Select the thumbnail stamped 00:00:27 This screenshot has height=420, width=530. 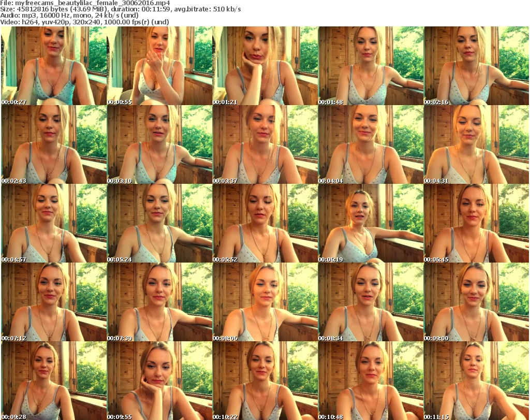54,66
